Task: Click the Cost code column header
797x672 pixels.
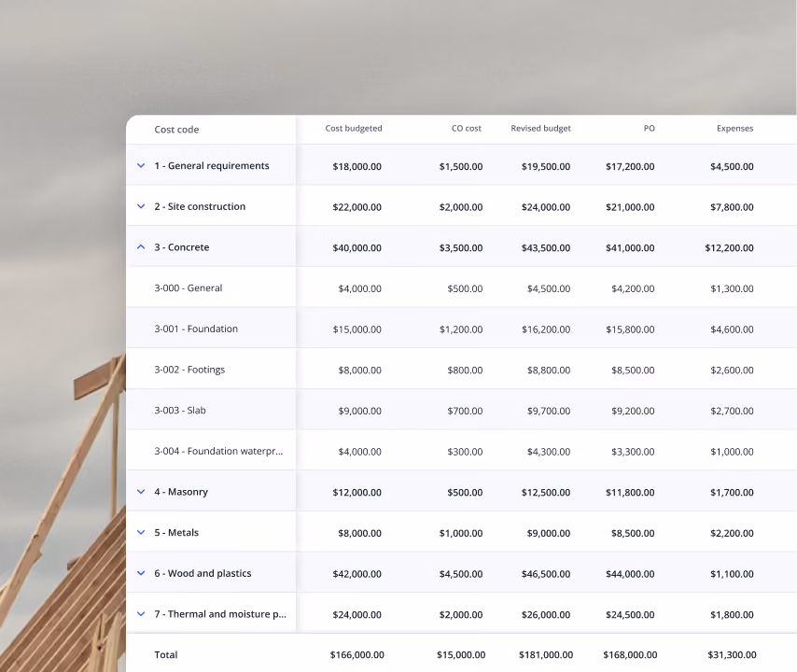Action: (176, 130)
